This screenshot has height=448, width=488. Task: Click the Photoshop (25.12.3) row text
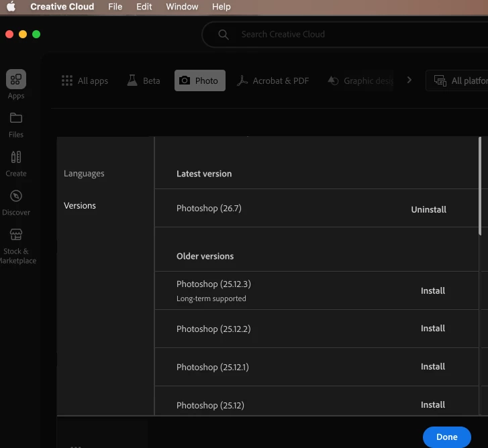pos(213,284)
